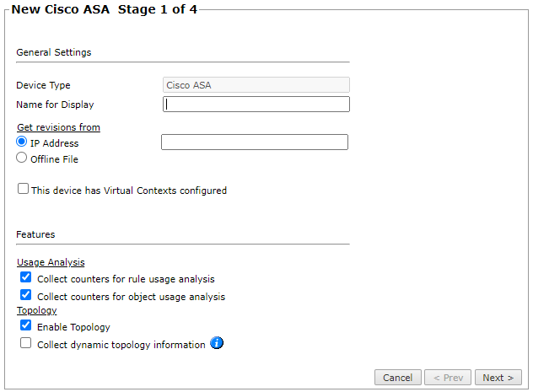Image resolution: width=533 pixels, height=392 pixels.
Task: Click the < Prev button
Action: (x=447, y=378)
